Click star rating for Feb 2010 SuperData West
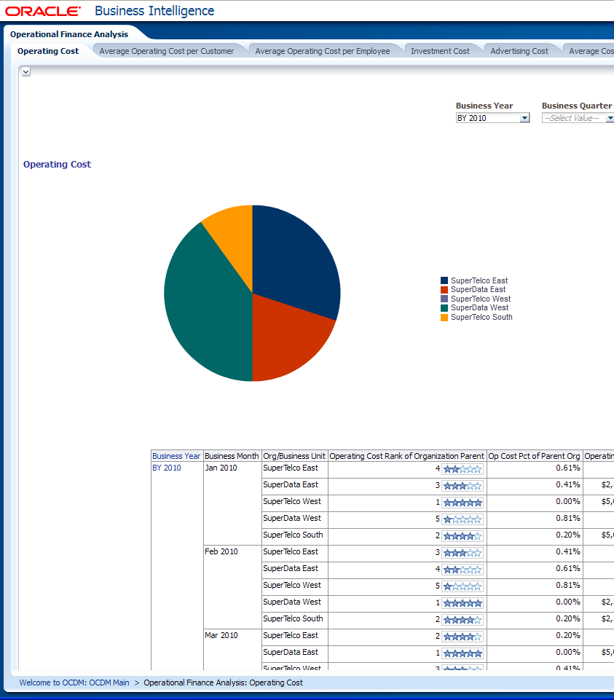614x700 pixels. 463,604
